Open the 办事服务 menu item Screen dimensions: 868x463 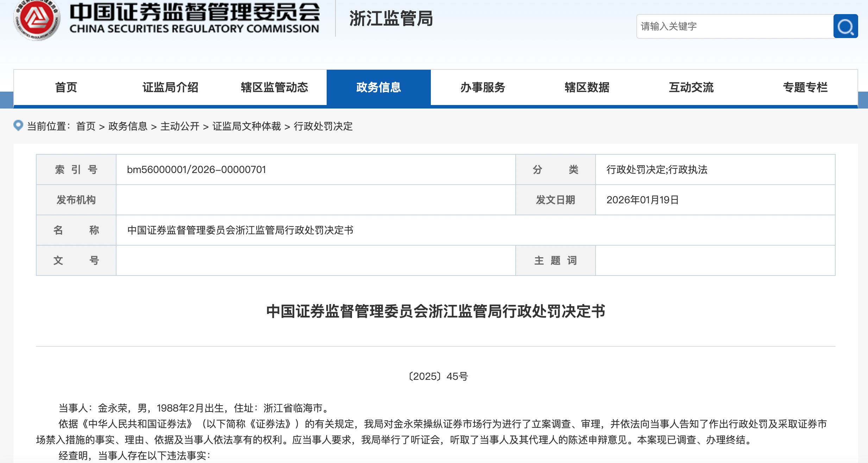coord(483,87)
